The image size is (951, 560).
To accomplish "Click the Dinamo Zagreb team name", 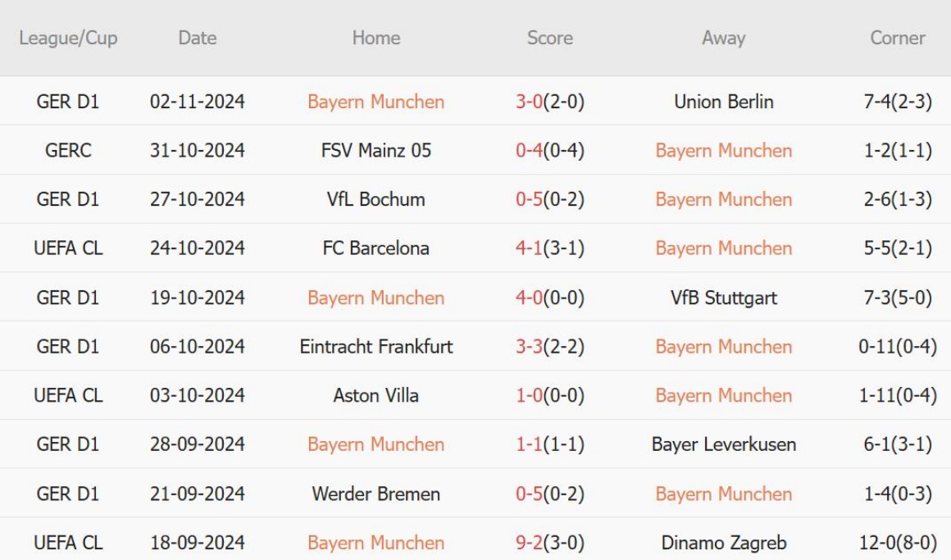I will pyautogui.click(x=723, y=543).
